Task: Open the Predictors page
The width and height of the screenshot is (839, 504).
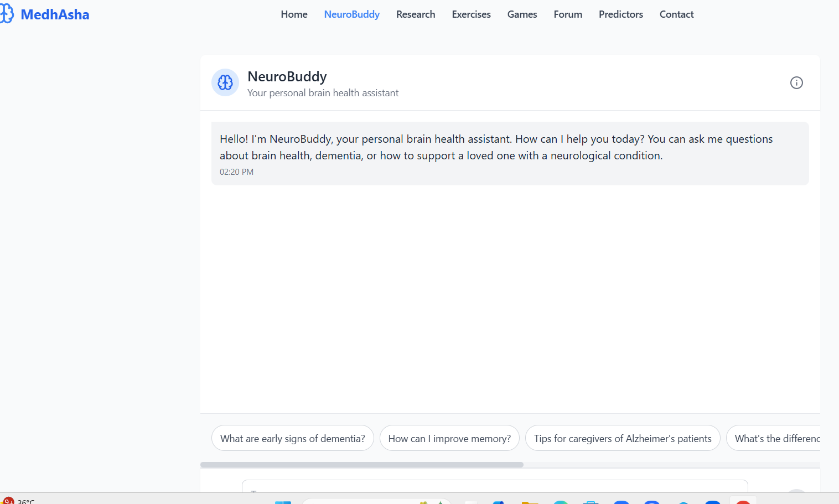Action: tap(621, 14)
